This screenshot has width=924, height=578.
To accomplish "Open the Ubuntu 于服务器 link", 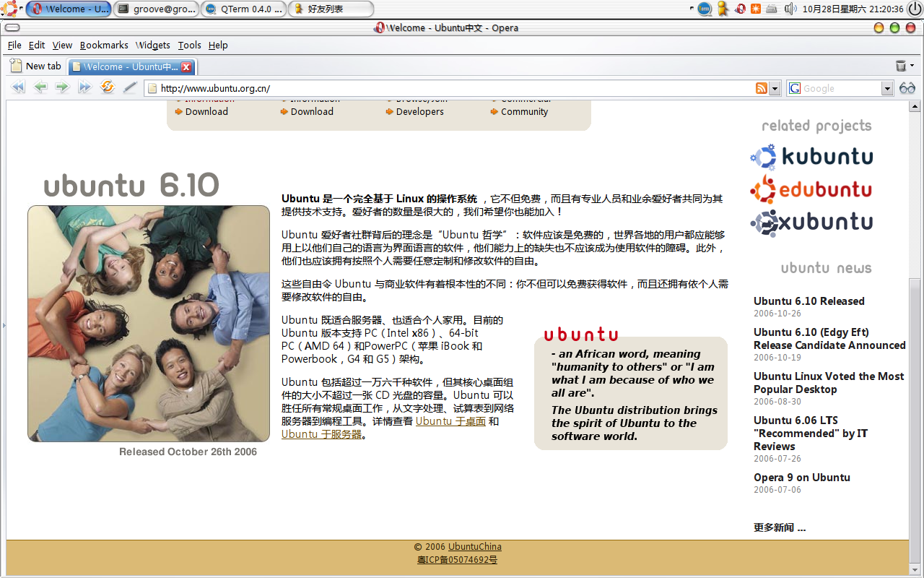I will [322, 434].
